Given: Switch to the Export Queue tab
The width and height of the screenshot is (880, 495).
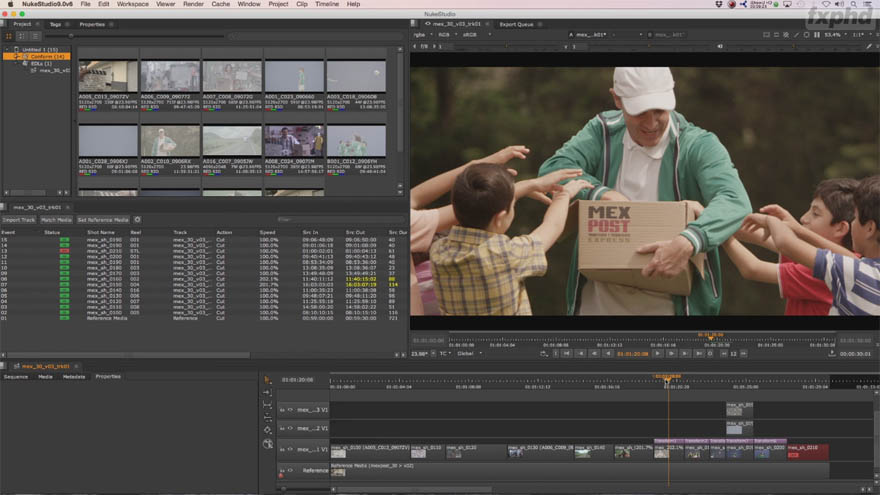Looking at the screenshot, I should pyautogui.click(x=516, y=24).
